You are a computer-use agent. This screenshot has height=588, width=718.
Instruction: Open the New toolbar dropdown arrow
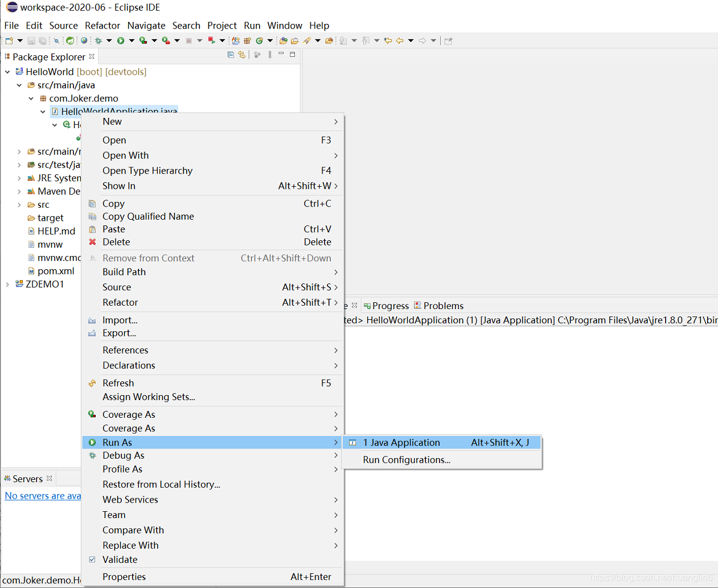[20, 40]
